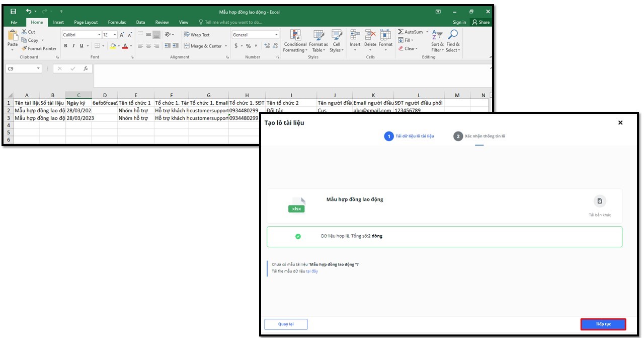
Task: Open Format as Table gallery
Action: [318, 41]
